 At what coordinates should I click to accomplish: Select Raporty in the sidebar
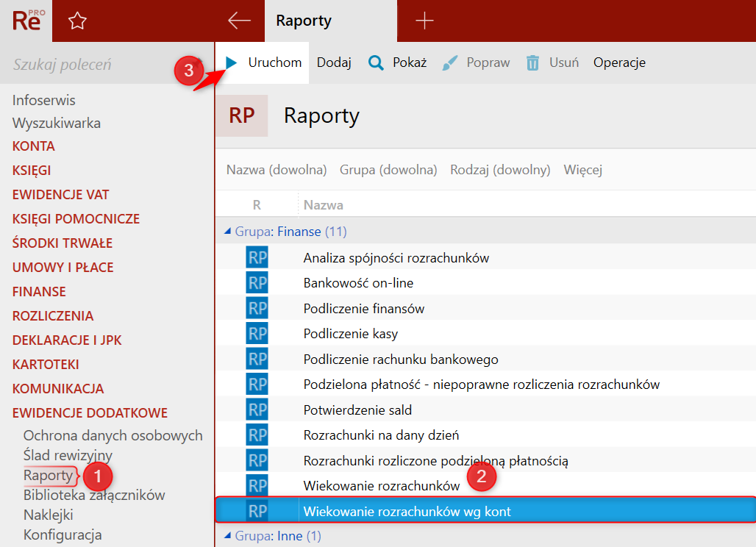tap(49, 475)
